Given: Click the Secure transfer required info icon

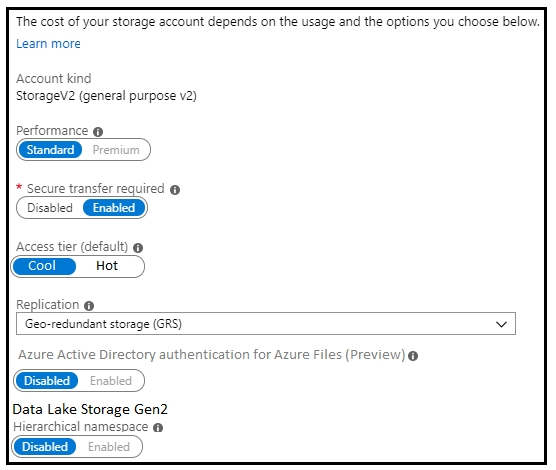Looking at the screenshot, I should pos(175,190).
